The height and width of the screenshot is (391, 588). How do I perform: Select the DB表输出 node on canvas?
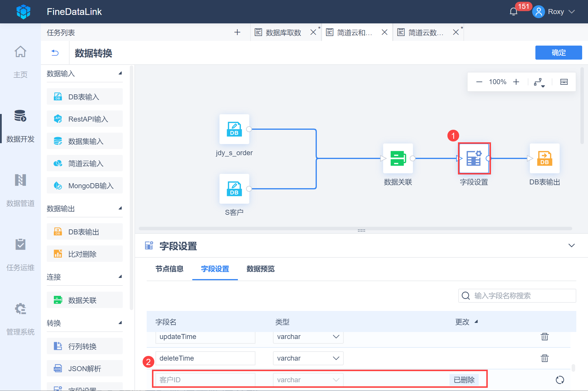[544, 158]
